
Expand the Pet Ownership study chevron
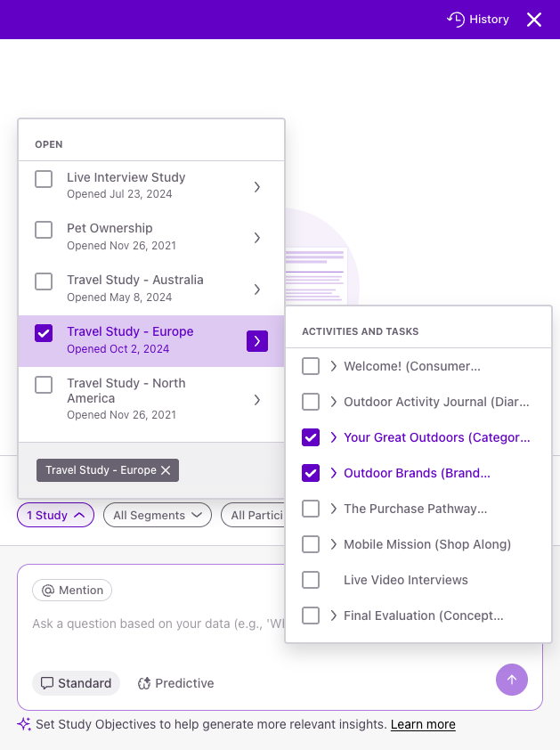pos(256,237)
